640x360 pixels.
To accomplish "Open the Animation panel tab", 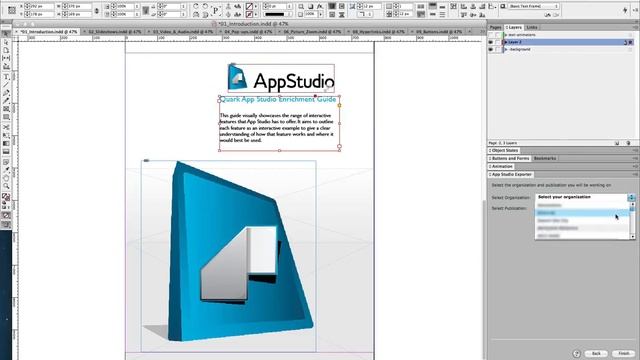I will point(501,167).
